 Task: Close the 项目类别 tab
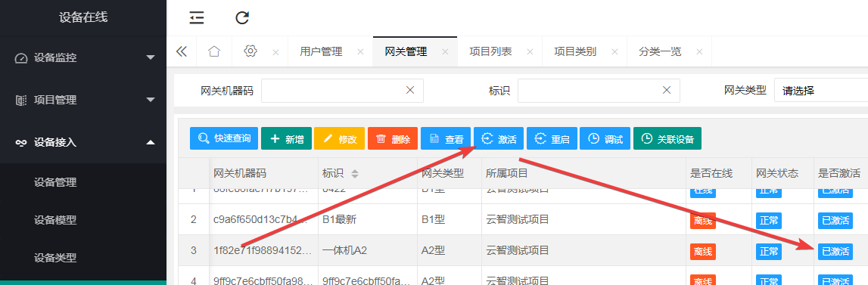pyautogui.click(x=614, y=52)
